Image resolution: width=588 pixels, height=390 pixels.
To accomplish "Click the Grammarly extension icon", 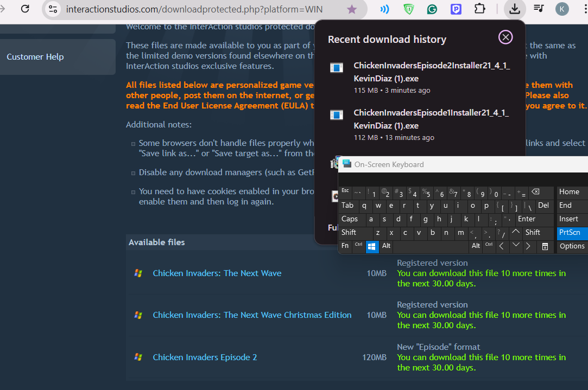I will [x=432, y=9].
